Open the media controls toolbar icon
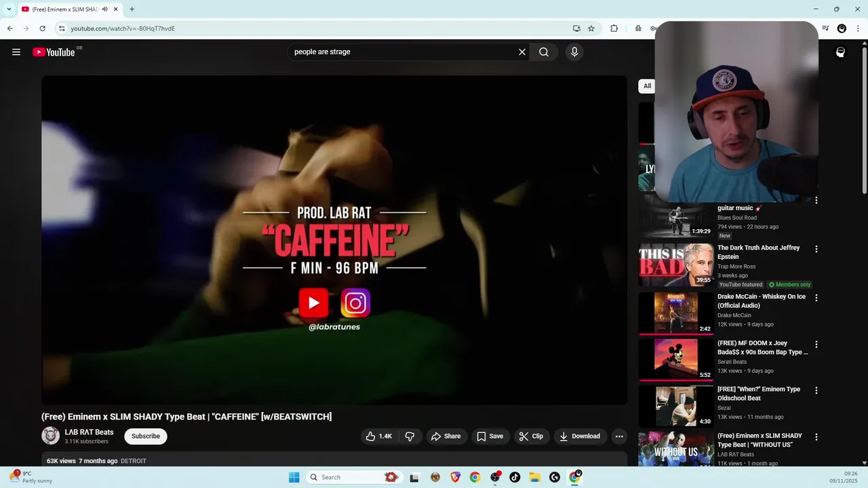Screen dimensions: 868x488 coord(825,28)
